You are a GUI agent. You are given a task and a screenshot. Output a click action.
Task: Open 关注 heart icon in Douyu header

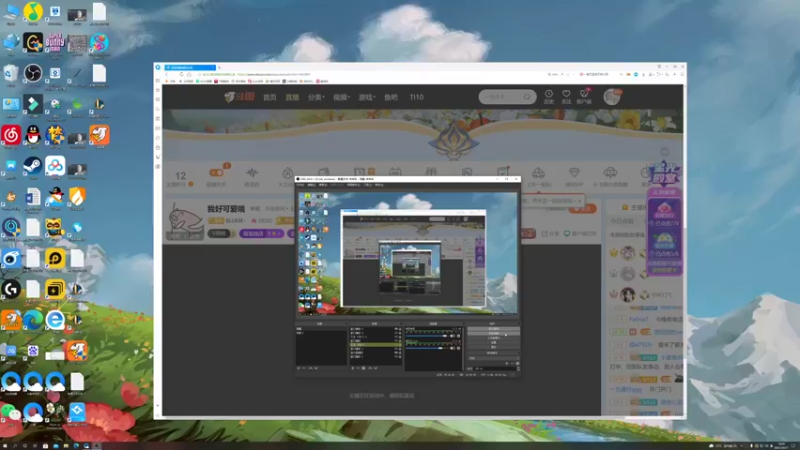(x=566, y=96)
